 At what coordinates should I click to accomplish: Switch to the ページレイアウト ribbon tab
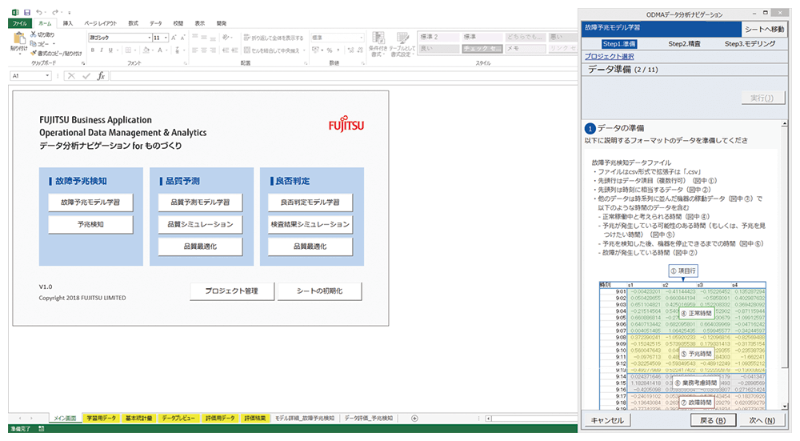coord(101,23)
